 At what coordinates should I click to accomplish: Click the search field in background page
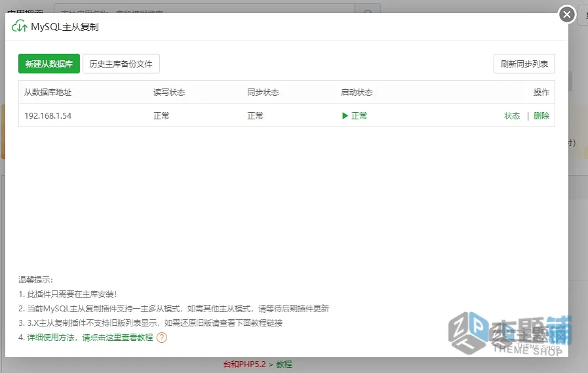pyautogui.click(x=205, y=9)
